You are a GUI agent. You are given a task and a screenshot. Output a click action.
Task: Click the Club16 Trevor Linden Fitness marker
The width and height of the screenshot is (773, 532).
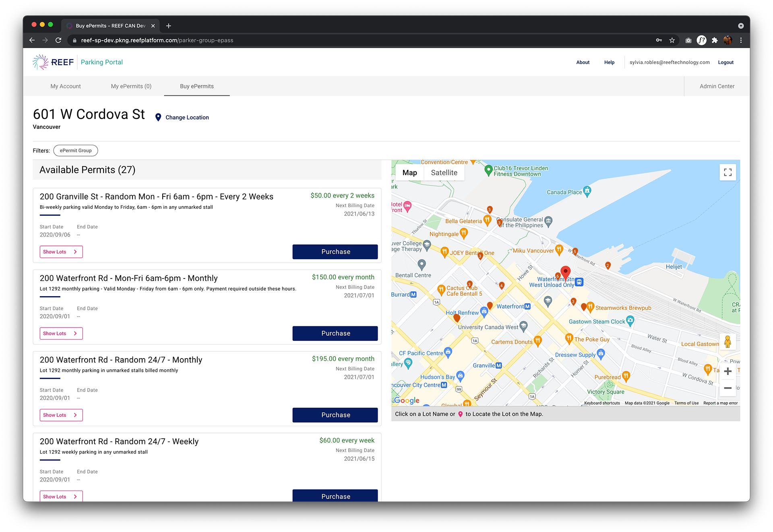coord(488,170)
